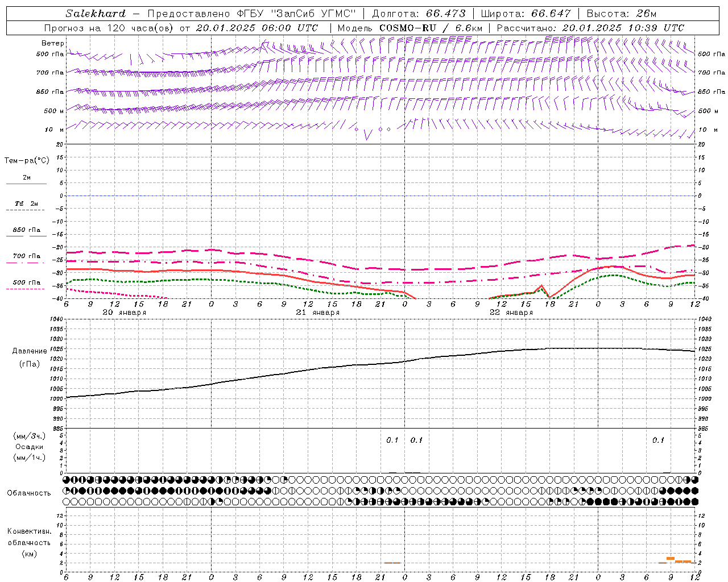Click the Давление pressure panel label
Image resolution: width=728 pixels, height=582 pixels.
(x=30, y=351)
